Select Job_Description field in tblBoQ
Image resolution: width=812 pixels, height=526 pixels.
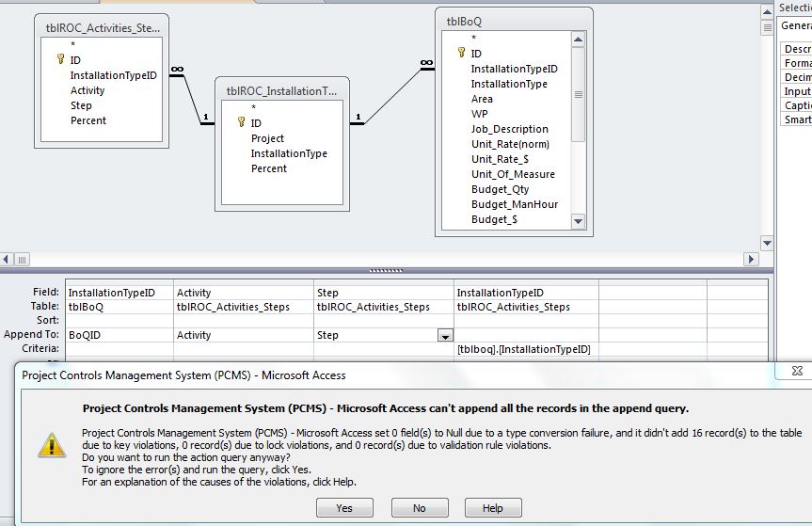tap(510, 130)
